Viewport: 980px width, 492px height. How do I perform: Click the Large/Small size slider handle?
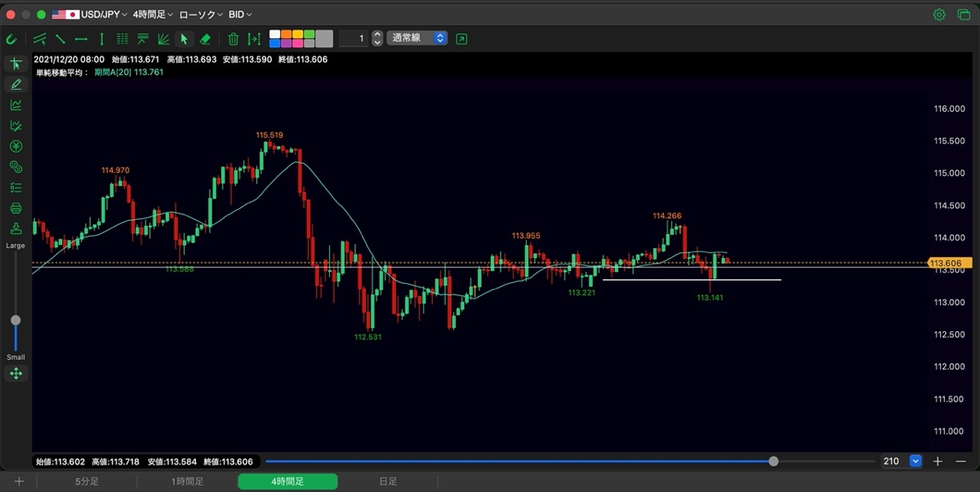pos(16,321)
